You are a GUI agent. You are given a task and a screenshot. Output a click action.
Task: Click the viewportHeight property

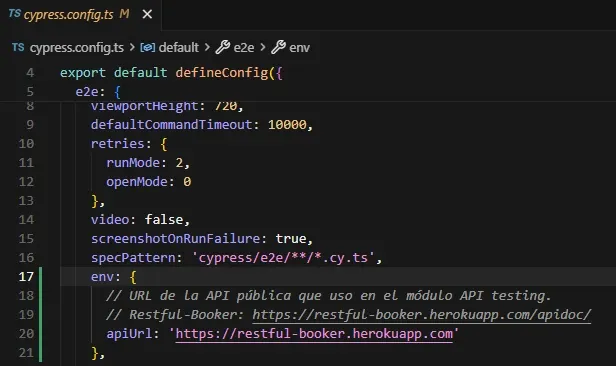click(x=144, y=106)
